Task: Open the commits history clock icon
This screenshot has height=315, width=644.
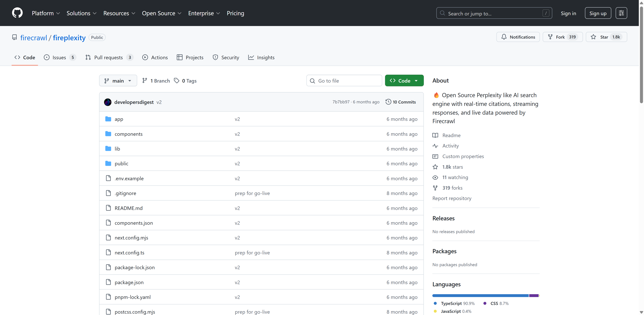Action: (388, 102)
